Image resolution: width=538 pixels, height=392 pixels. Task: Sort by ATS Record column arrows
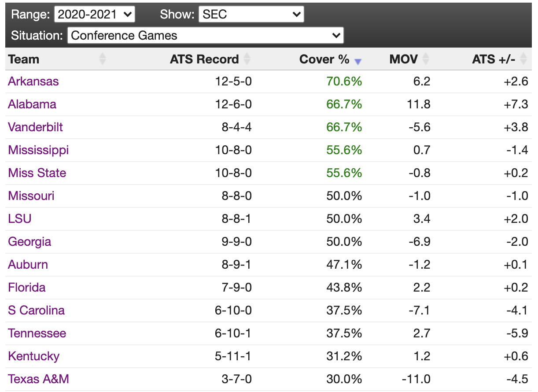pos(247,59)
